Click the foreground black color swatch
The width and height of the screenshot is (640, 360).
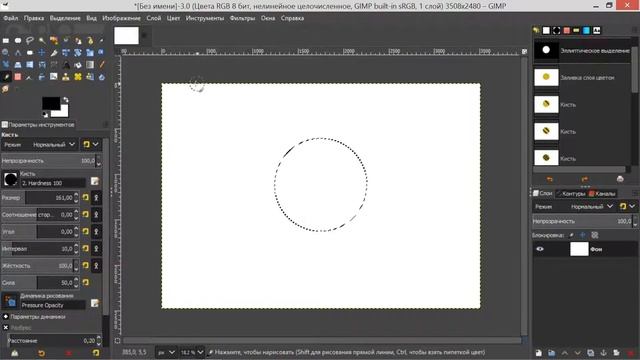[51, 103]
